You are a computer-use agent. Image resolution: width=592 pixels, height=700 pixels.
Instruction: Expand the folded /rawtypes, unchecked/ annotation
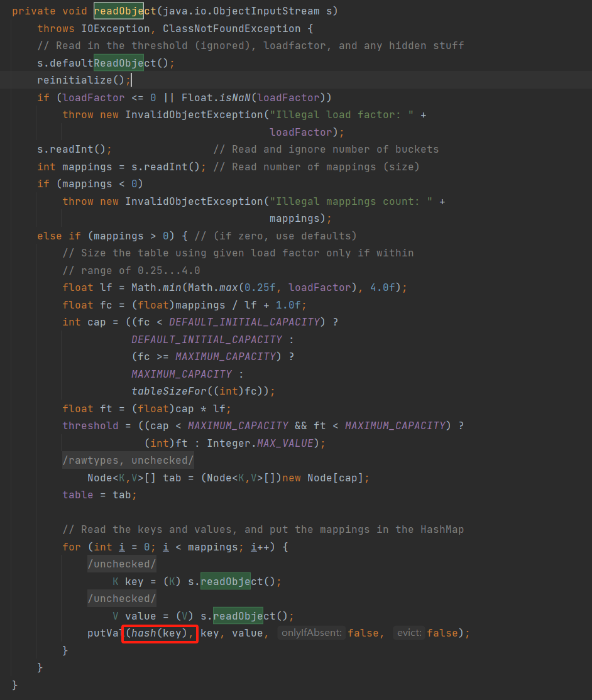click(128, 461)
